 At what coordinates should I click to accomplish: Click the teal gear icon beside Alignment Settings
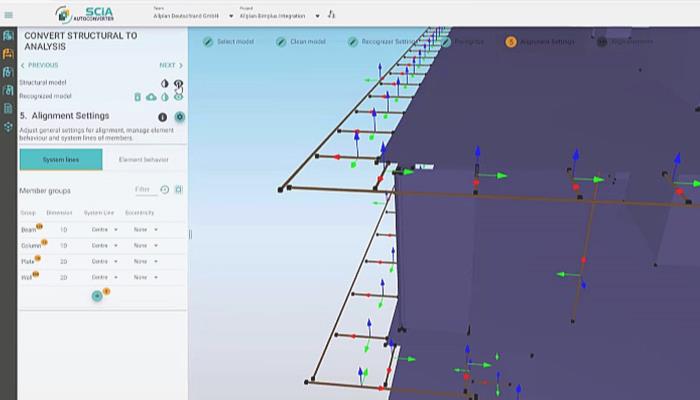180,117
